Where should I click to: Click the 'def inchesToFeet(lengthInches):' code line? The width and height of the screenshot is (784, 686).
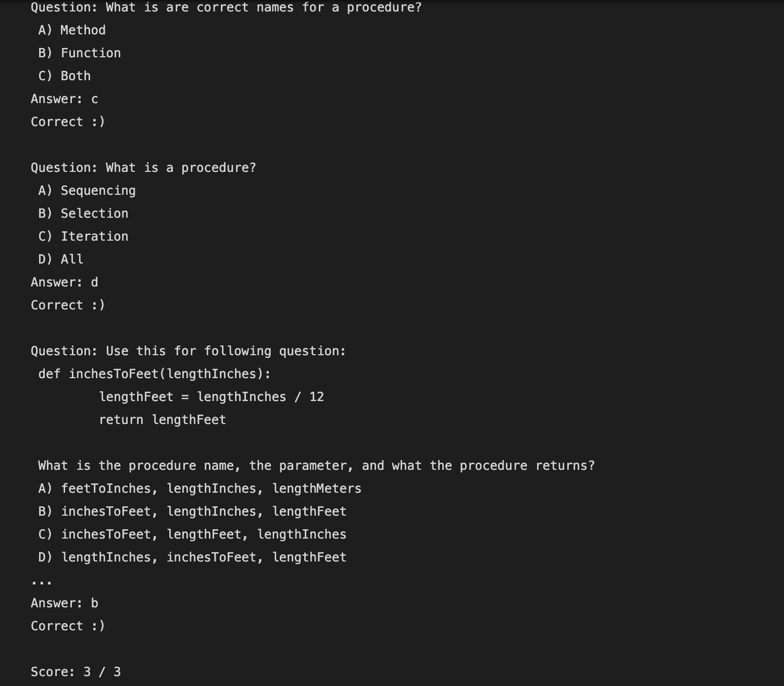pyautogui.click(x=155, y=374)
